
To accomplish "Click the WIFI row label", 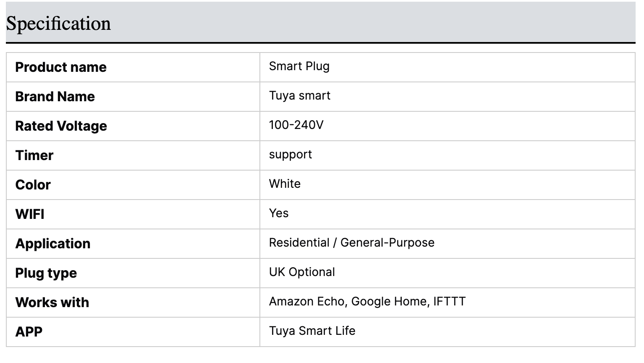I will [x=30, y=214].
